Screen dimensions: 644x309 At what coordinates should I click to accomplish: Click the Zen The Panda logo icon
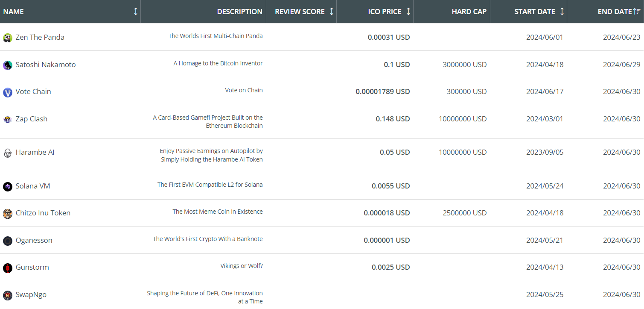8,38
